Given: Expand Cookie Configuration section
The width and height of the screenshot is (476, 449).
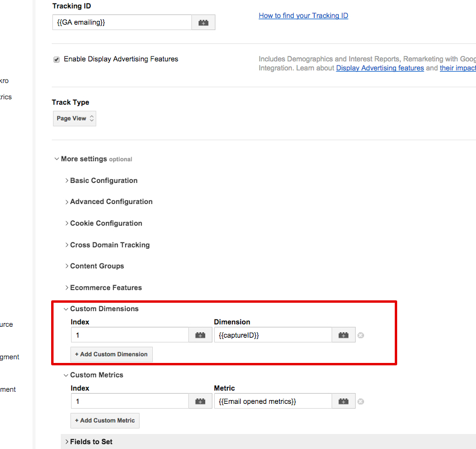Looking at the screenshot, I should [104, 223].
